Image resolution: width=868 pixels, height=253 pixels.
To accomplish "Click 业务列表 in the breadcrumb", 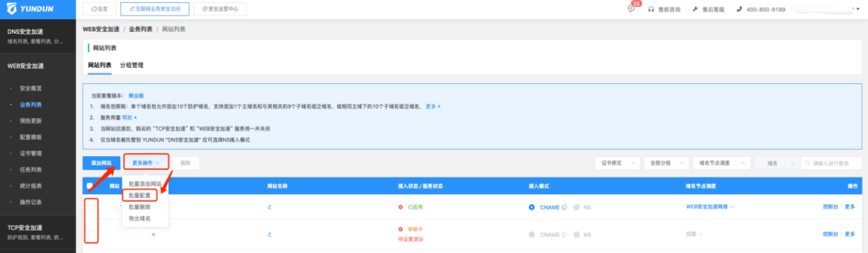I will click(140, 30).
